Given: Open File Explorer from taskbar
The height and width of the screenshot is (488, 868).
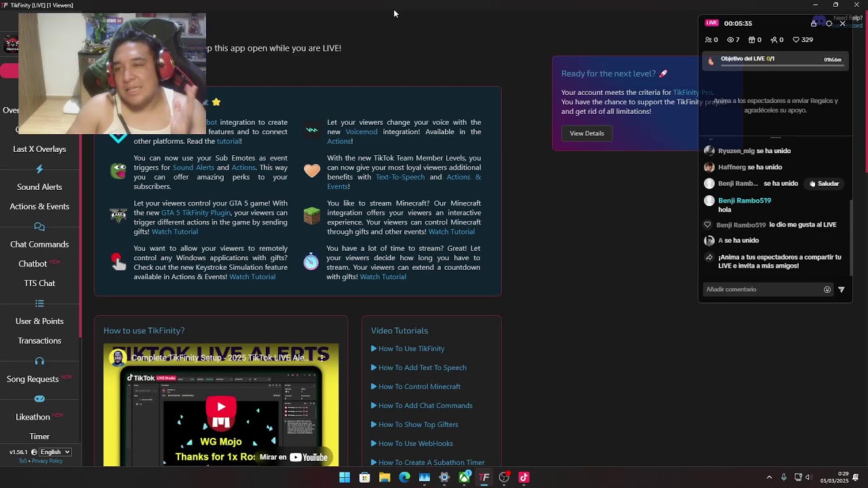Looking at the screenshot, I should click(x=384, y=477).
